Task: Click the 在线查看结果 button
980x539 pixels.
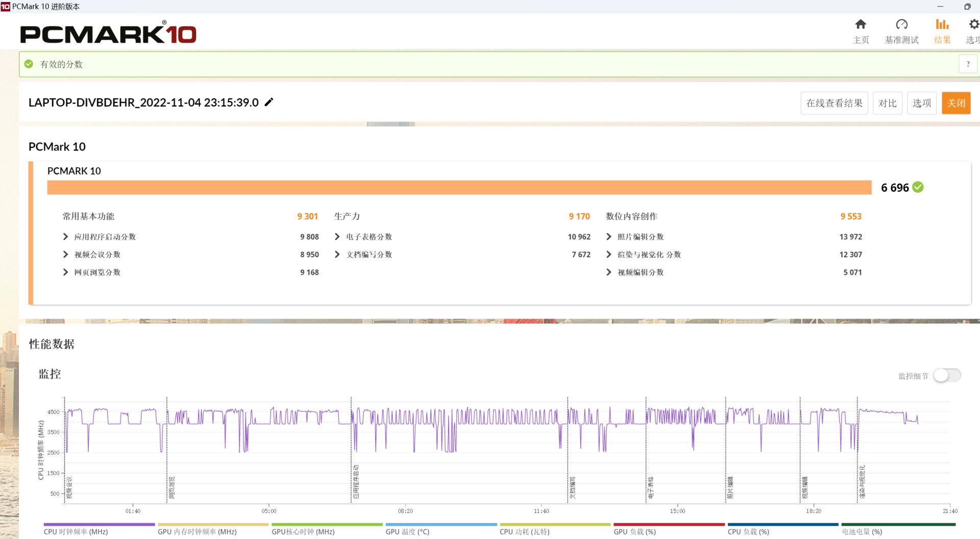Action: point(834,103)
